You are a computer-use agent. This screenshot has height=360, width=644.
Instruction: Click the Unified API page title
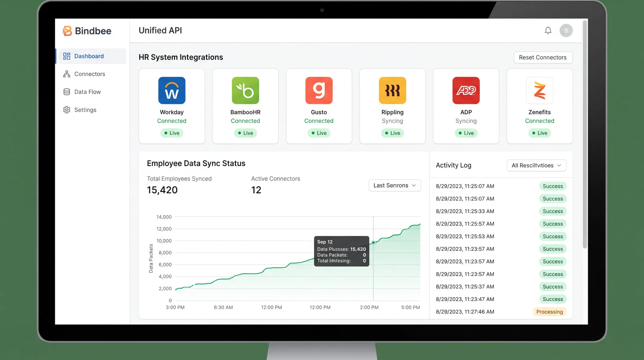pos(160,30)
